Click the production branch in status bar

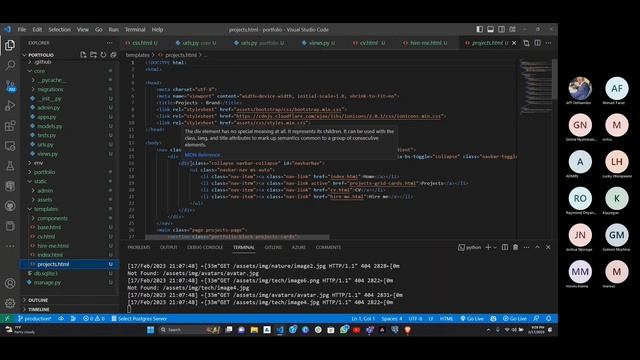click(35, 318)
